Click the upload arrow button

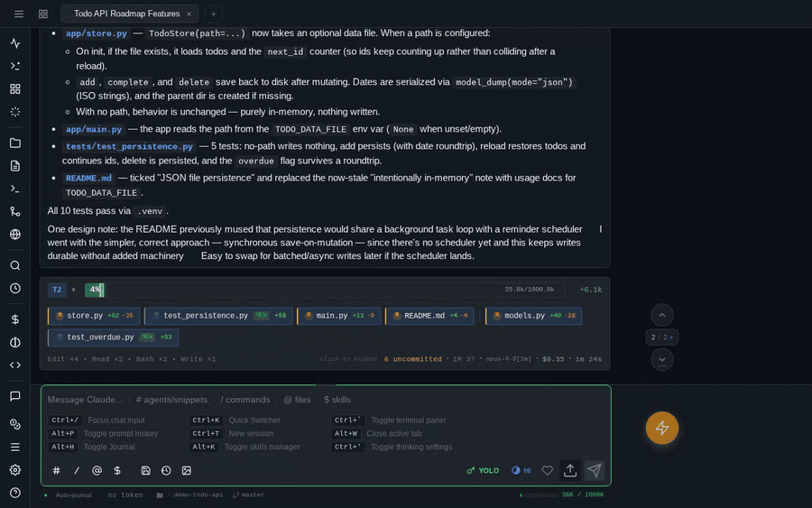570,470
